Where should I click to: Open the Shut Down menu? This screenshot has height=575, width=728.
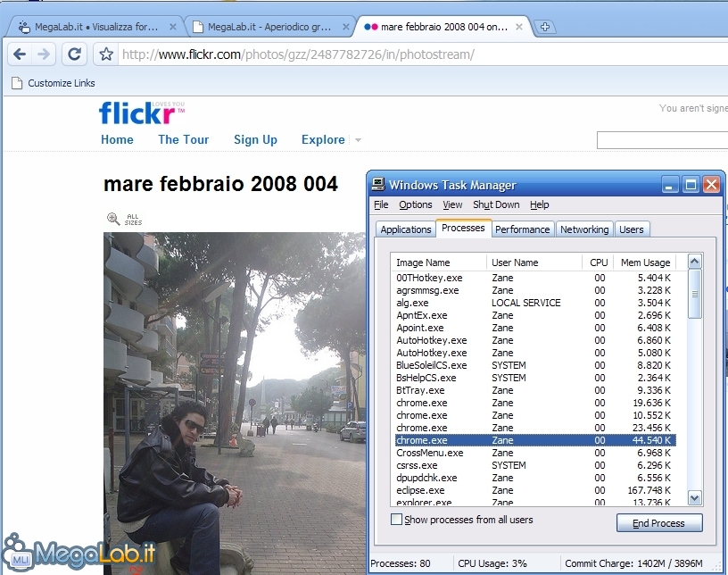click(x=496, y=204)
